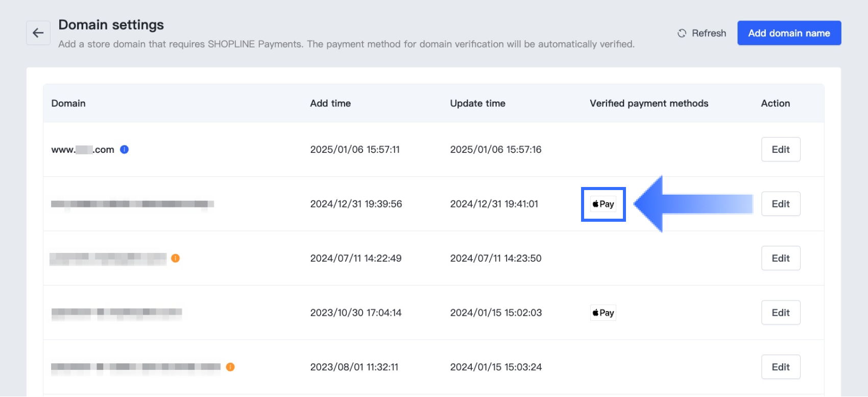Click the Domain settings page title
The height and width of the screenshot is (397, 868).
coord(111,25)
